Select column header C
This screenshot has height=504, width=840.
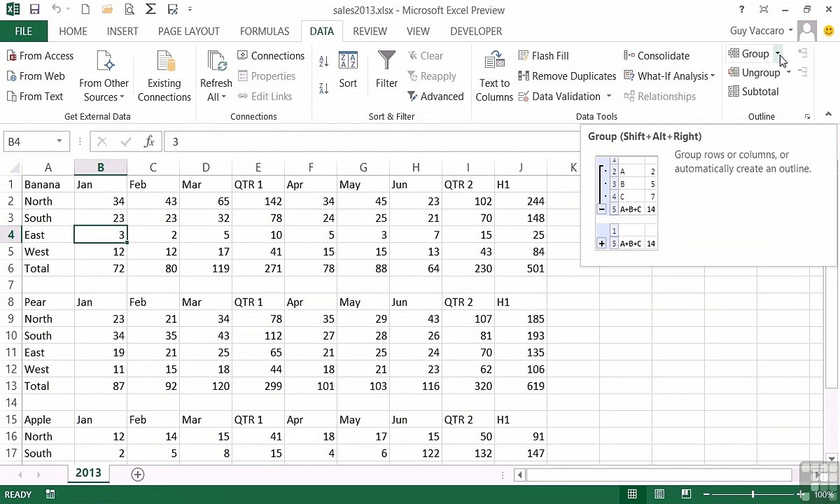(153, 167)
